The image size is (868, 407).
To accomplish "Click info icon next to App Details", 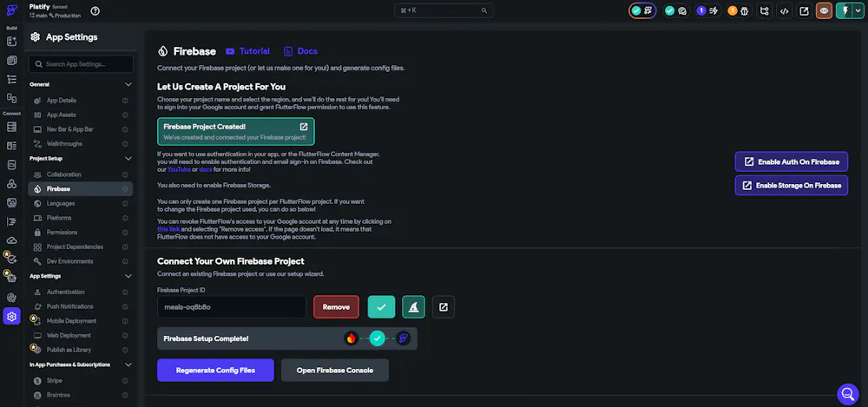I will [x=125, y=101].
